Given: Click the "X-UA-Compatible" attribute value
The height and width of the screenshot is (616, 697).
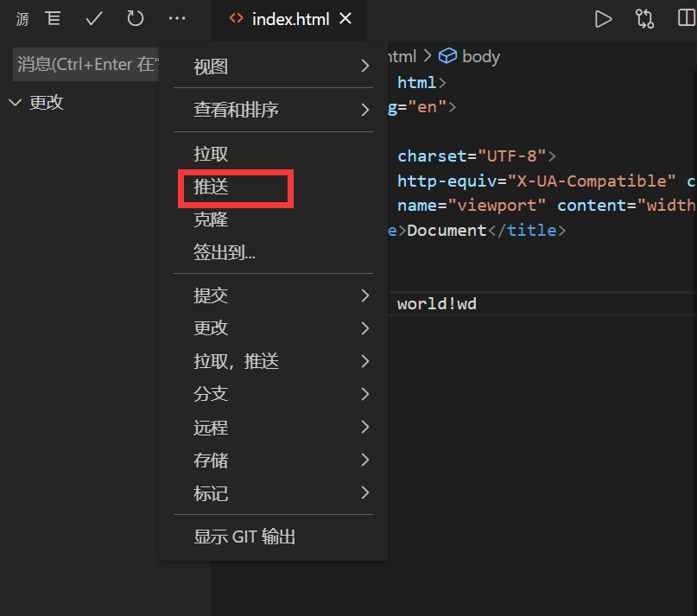Looking at the screenshot, I should [592, 181].
